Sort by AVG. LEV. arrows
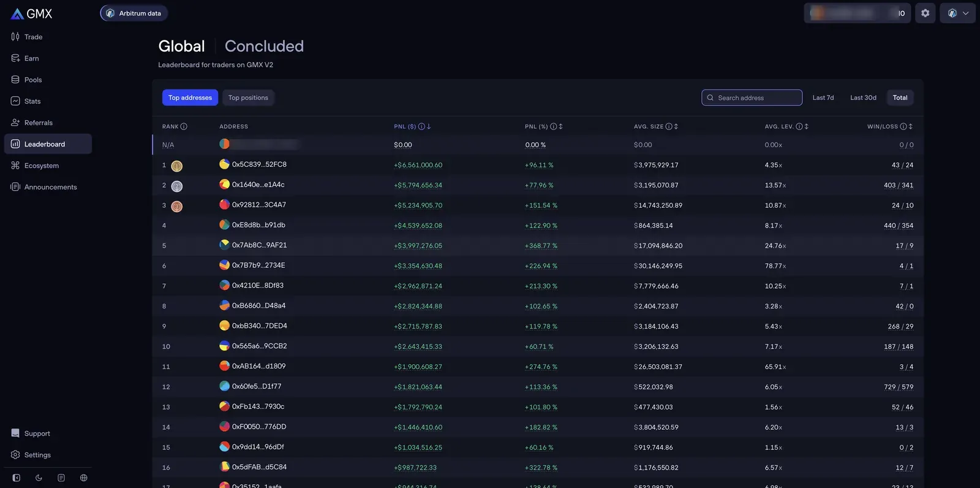The image size is (980, 488). pos(807,126)
